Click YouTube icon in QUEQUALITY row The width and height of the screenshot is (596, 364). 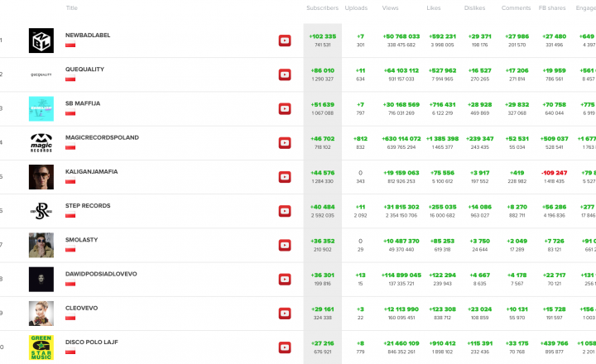[285, 74]
